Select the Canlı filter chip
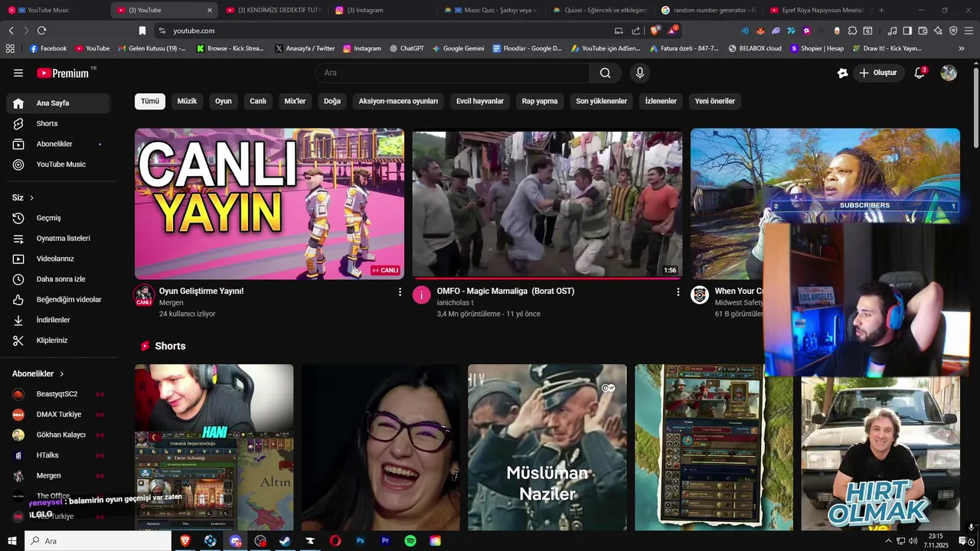Image resolution: width=980 pixels, height=551 pixels. [x=258, y=101]
